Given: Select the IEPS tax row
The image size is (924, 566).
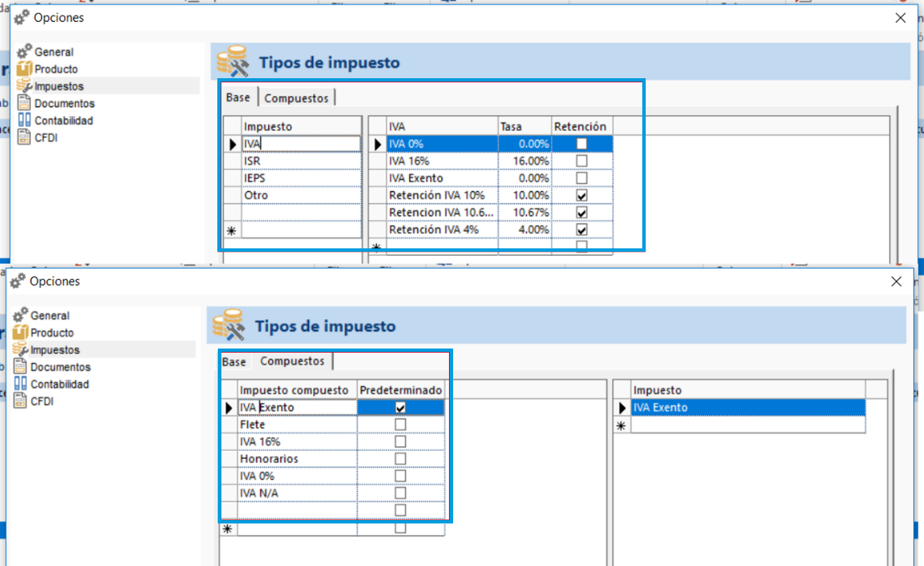Looking at the screenshot, I should 302,178.
